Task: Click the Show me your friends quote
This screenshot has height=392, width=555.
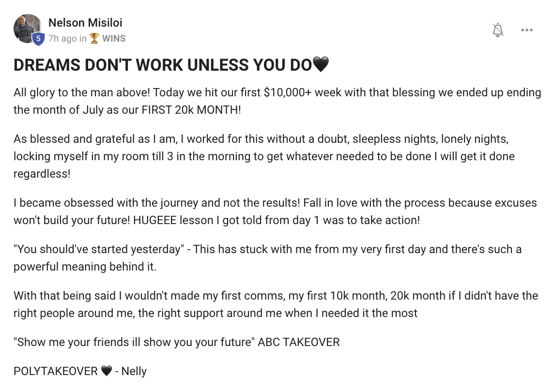Action: pos(134,342)
